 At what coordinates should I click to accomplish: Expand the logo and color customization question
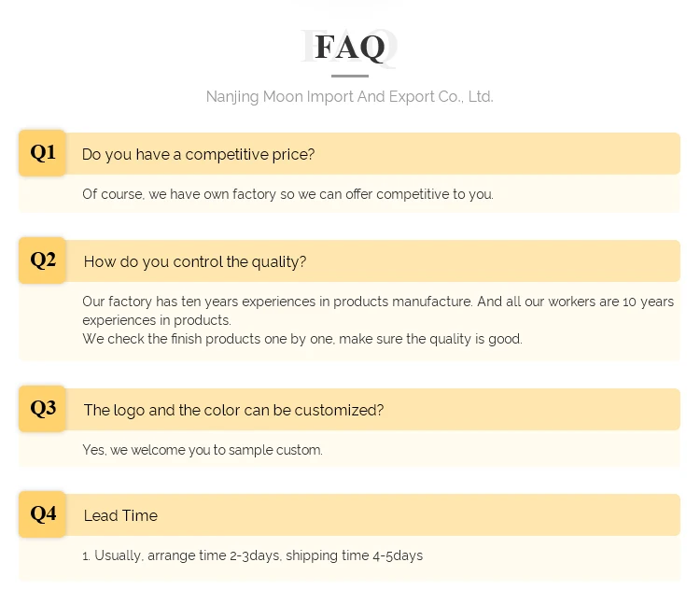point(233,410)
